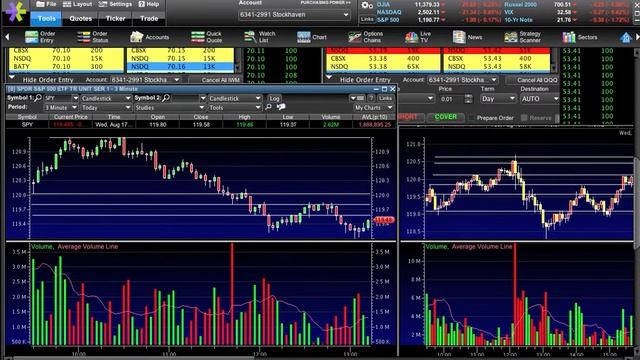
Task: Open the main Account dropdown 6341-2991 Stockhaven
Action: click(x=294, y=15)
